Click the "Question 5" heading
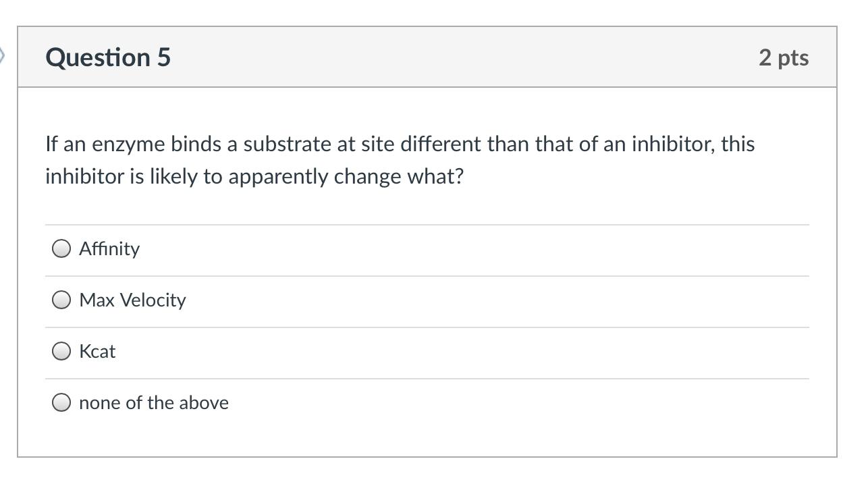This screenshot has width=868, height=482. click(x=108, y=57)
